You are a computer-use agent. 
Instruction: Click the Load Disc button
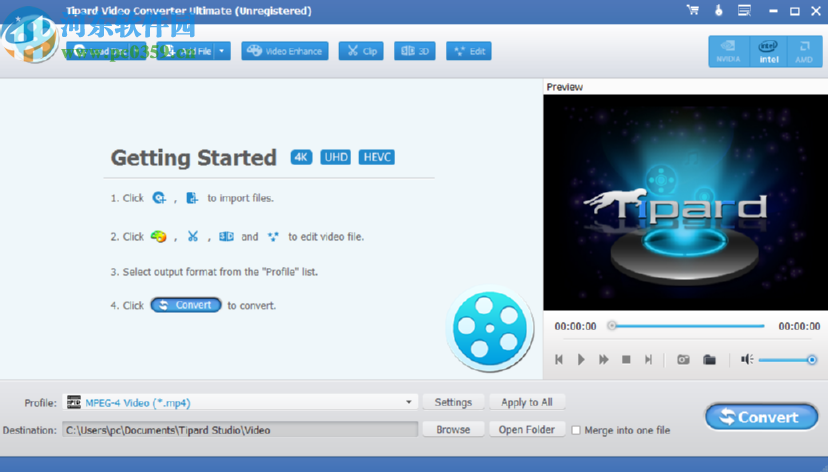click(106, 51)
